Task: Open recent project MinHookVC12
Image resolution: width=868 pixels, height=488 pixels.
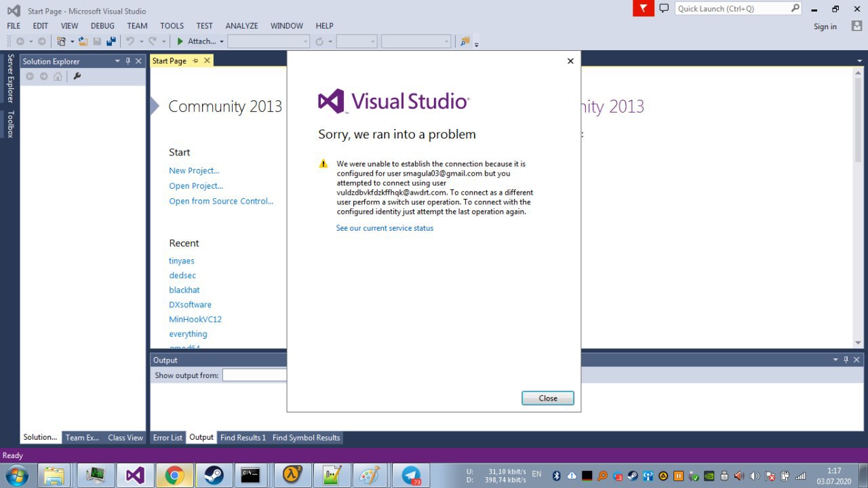Action: [x=195, y=319]
